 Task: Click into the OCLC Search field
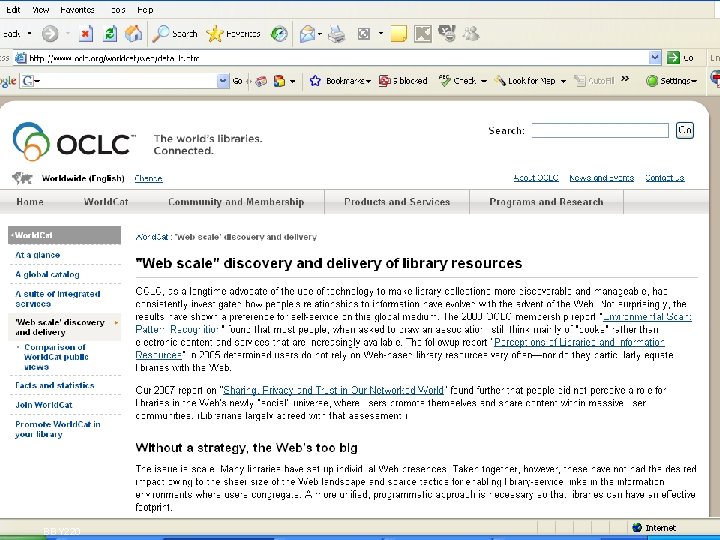point(600,130)
